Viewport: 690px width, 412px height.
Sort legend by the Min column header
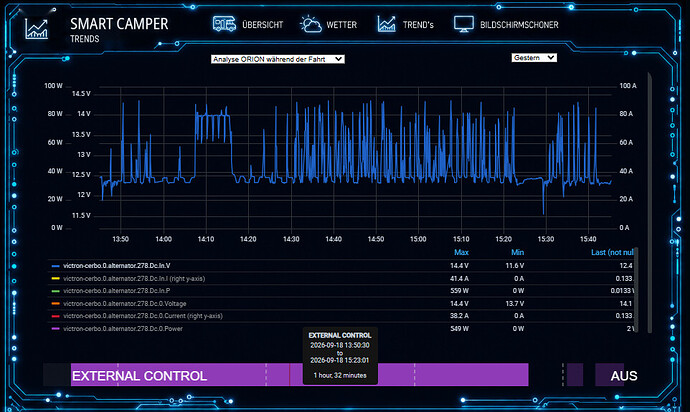pos(518,252)
